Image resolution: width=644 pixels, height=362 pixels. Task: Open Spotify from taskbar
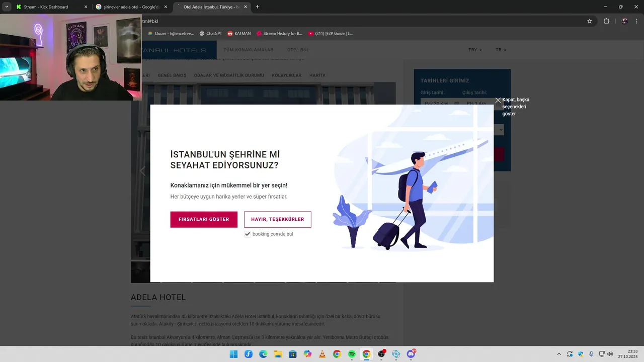[x=352, y=354]
